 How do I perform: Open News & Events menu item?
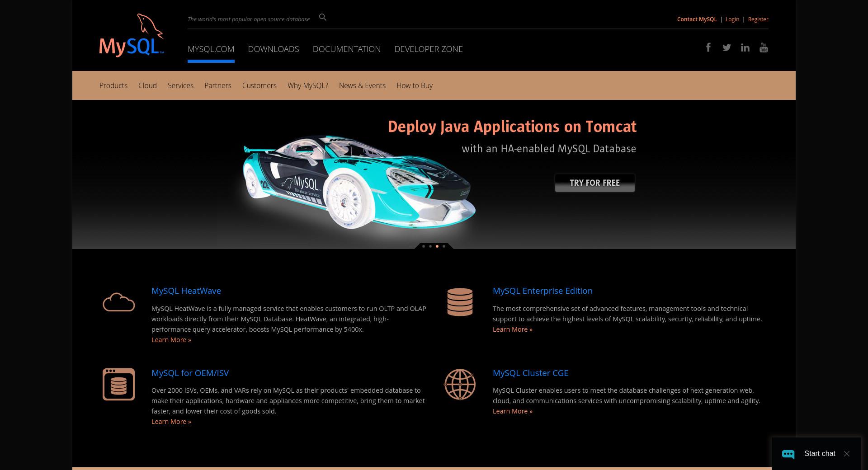coord(362,85)
